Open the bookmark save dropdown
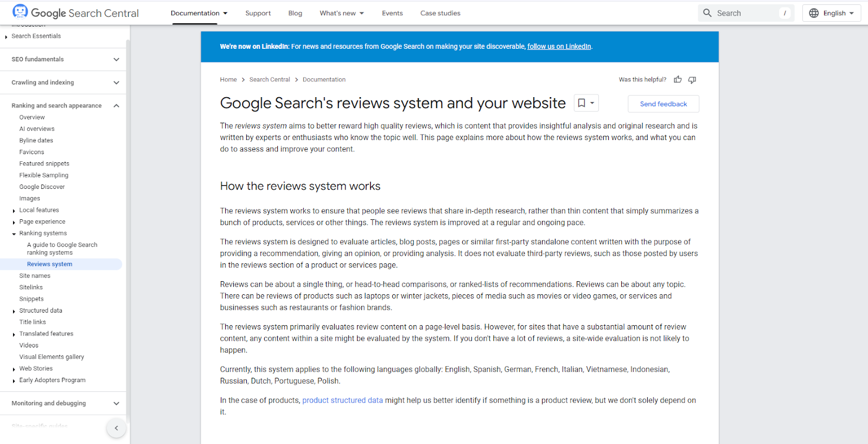 point(586,103)
